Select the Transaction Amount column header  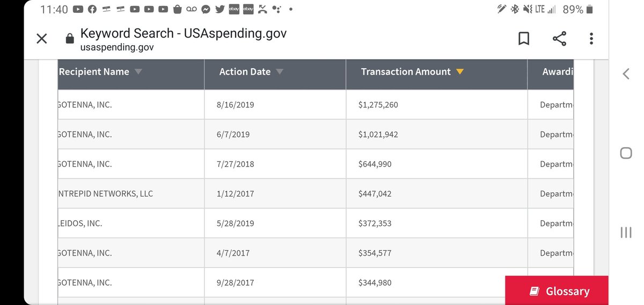point(437,74)
